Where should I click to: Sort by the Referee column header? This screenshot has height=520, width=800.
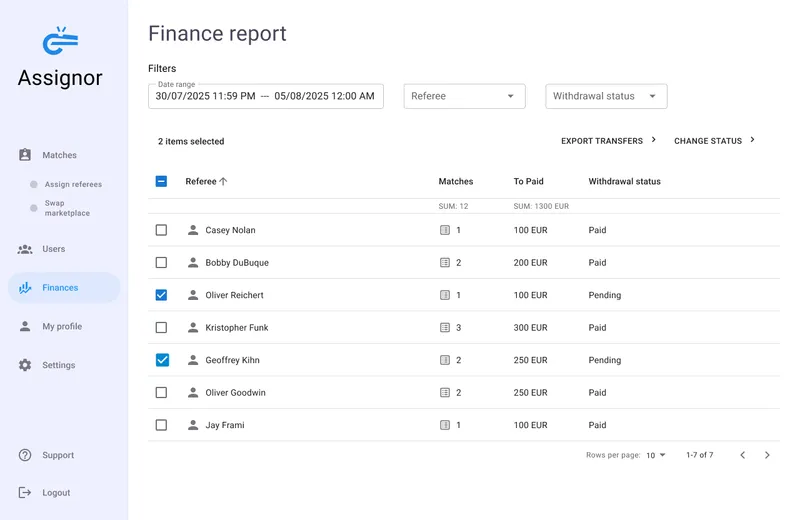click(201, 182)
